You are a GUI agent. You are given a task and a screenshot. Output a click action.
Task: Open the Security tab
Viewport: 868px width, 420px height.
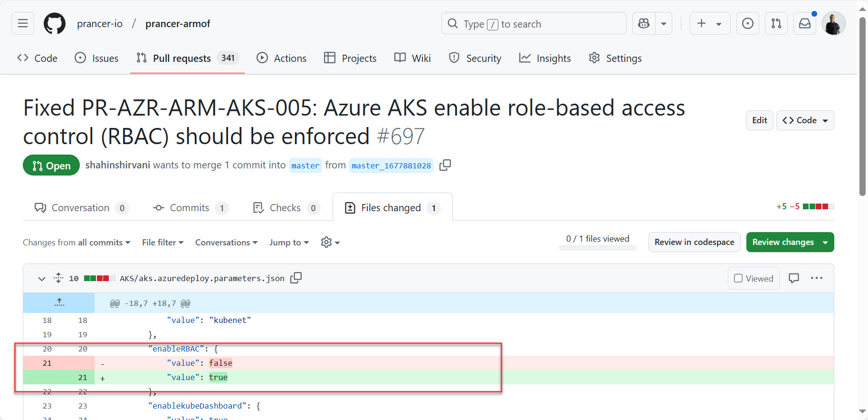(475, 58)
